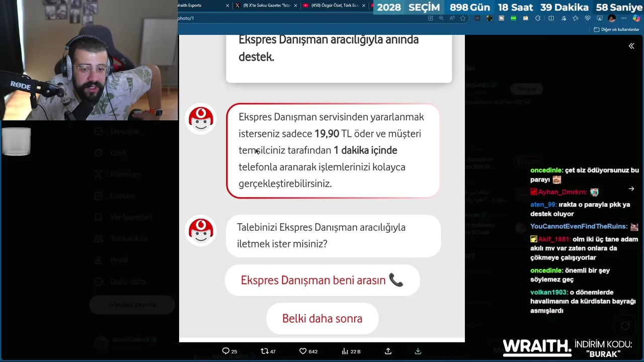Click 'Belki daha sonra' in the photo

click(322, 318)
